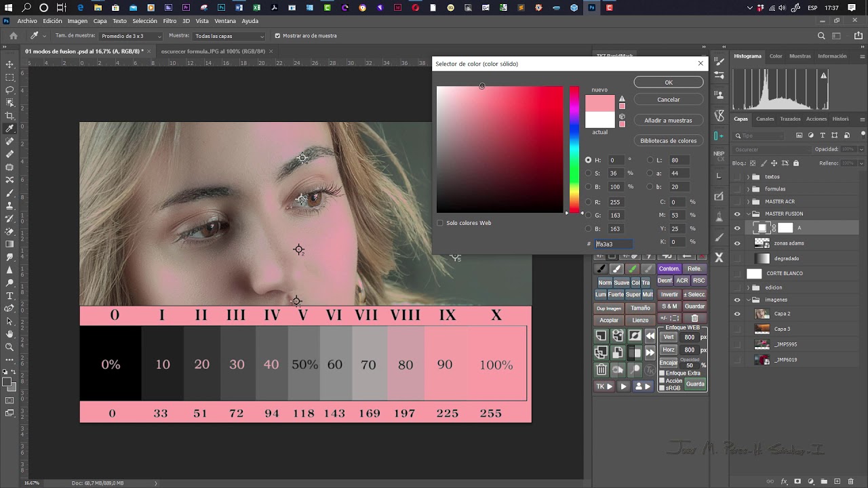
Task: Select the Gradient tool
Action: pyautogui.click(x=9, y=244)
